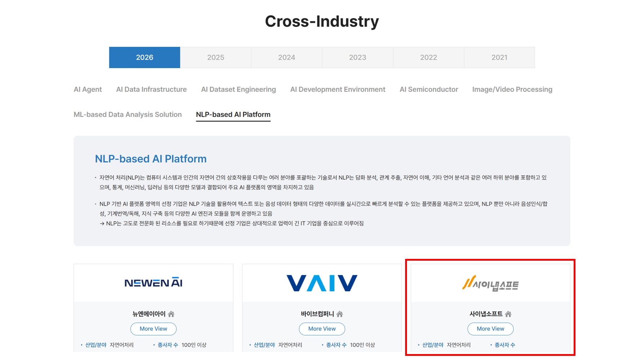Image resolution: width=644 pixels, height=362 pixels.
Task: Click the NEWEN AI logo image
Action: click(x=153, y=283)
